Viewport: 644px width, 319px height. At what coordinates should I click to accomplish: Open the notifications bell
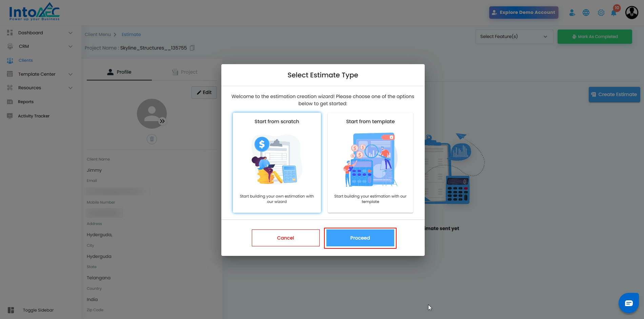[x=613, y=13]
